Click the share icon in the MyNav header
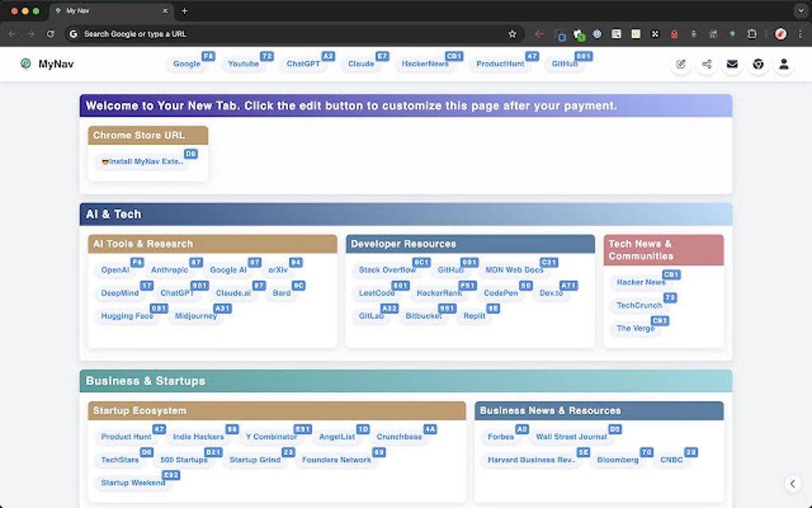Viewport: 812px width, 508px height. click(706, 64)
